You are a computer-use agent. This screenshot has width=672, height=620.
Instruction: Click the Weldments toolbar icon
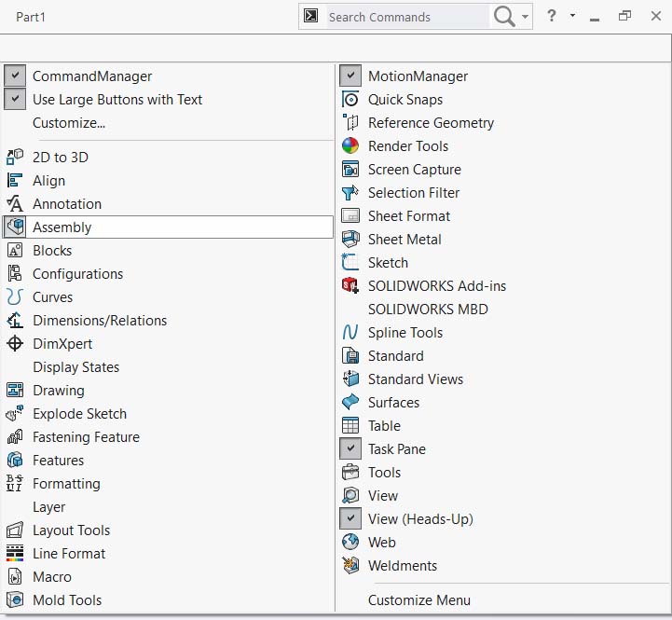point(350,566)
